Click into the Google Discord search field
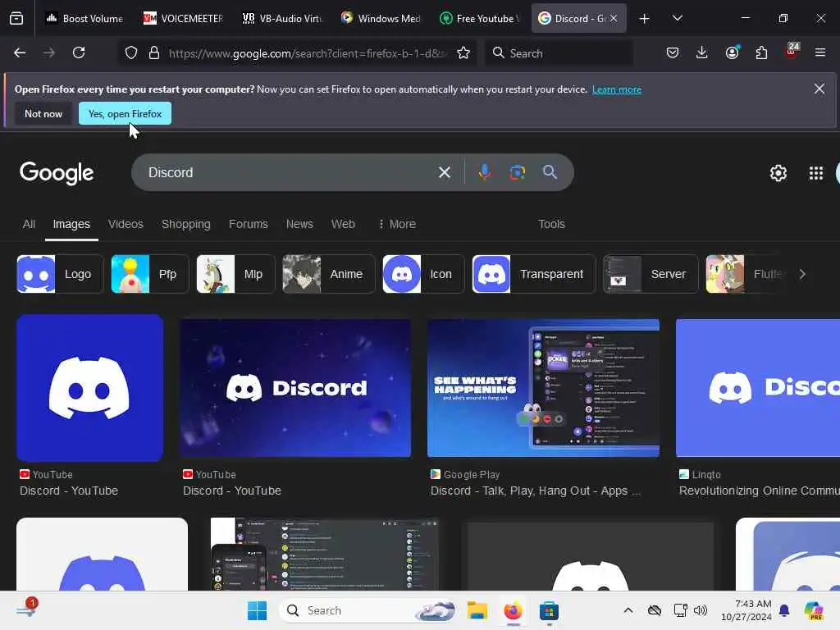Screen dimensions: 840x630 tap(290, 172)
